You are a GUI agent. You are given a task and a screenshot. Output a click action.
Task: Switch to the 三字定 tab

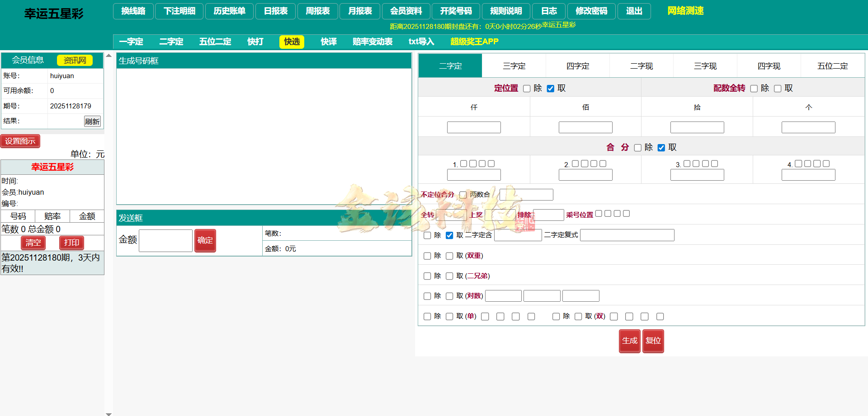pos(514,65)
